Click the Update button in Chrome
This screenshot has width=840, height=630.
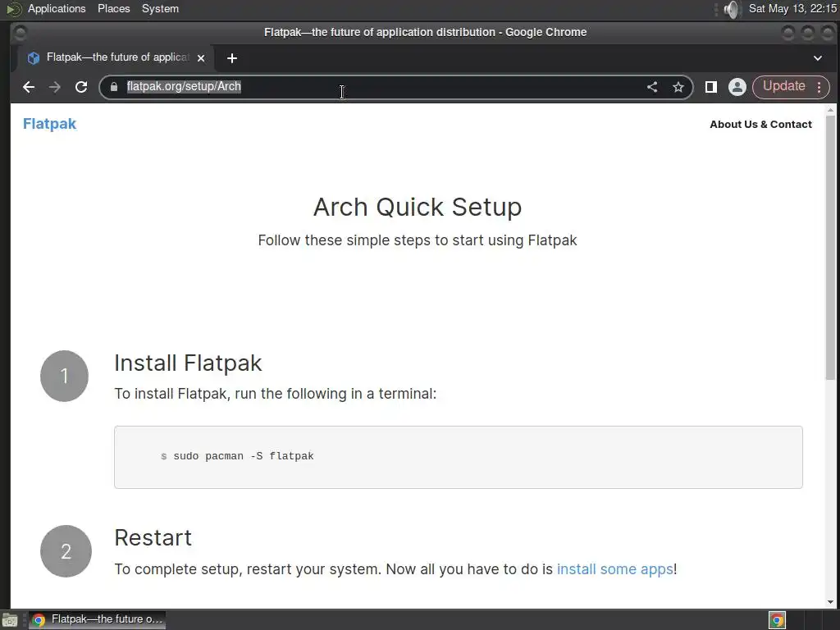tap(783, 86)
